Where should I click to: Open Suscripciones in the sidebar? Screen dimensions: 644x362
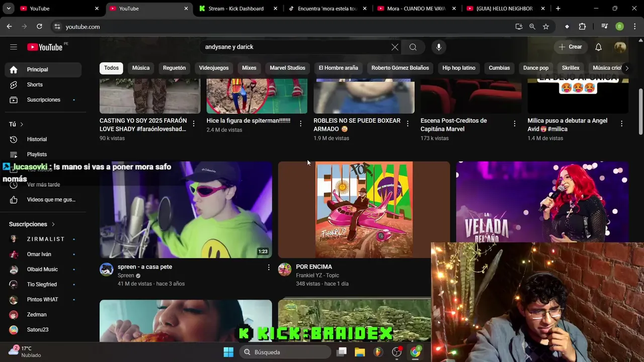click(x=43, y=100)
